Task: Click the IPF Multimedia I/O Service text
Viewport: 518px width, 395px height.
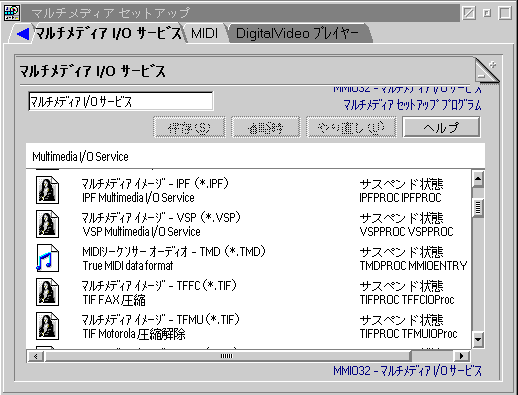Action: (138, 198)
